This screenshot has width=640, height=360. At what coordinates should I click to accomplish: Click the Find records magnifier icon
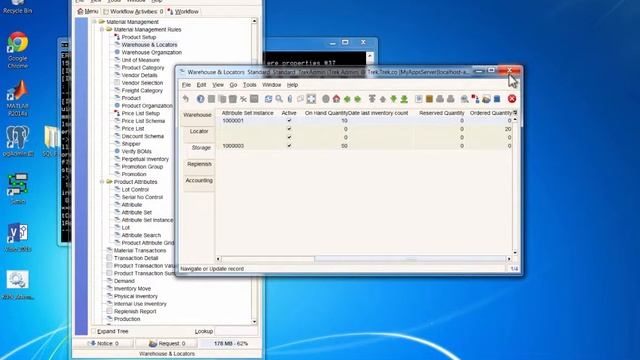(279, 99)
